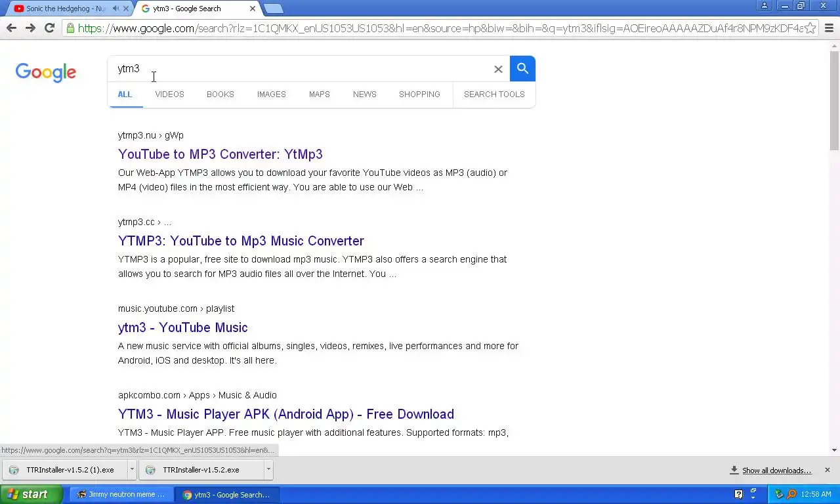Switch to the Jimmy neutron meme taskbar window

click(x=122, y=494)
